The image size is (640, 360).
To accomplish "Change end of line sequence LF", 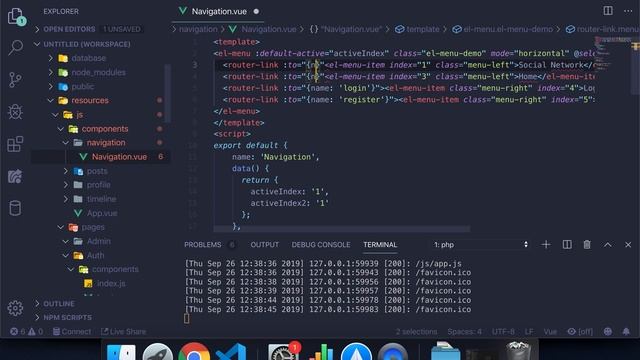I will click(x=529, y=331).
